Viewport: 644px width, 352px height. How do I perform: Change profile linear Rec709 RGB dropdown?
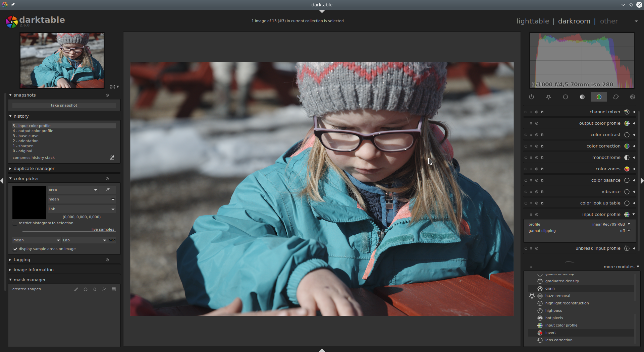coord(610,225)
